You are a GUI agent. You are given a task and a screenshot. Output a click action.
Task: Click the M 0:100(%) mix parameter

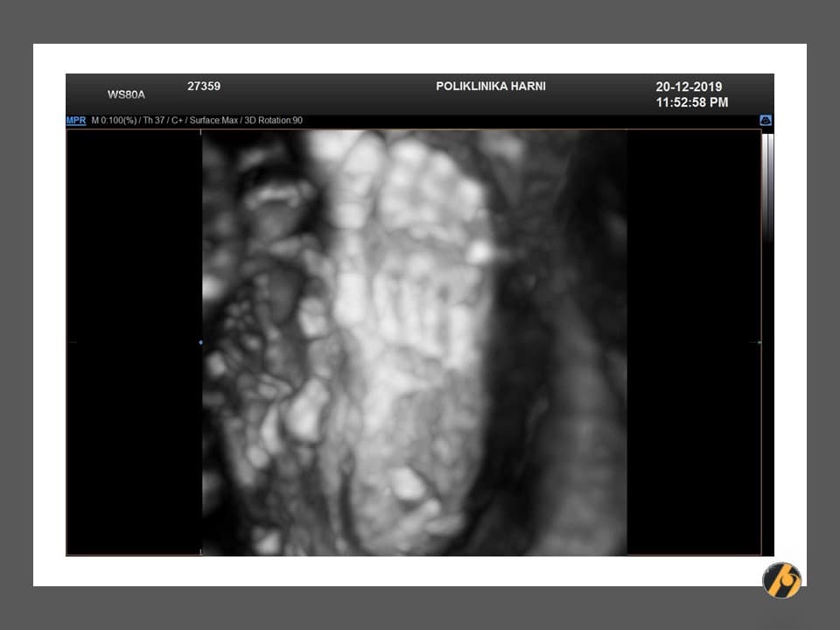[112, 120]
